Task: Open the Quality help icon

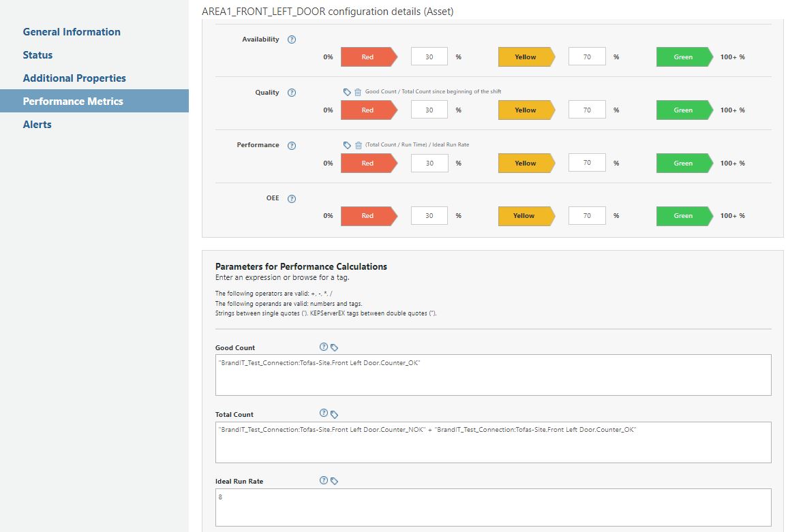Action: click(x=292, y=93)
